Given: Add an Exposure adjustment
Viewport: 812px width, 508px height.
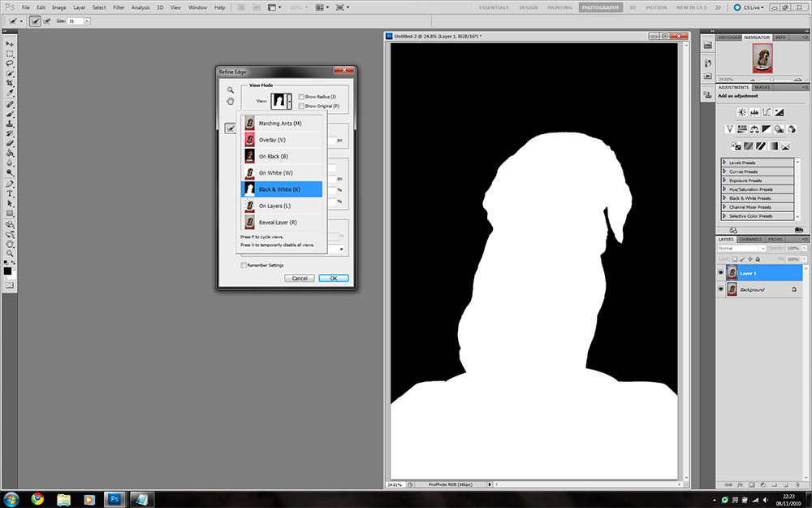Looking at the screenshot, I should (x=780, y=112).
